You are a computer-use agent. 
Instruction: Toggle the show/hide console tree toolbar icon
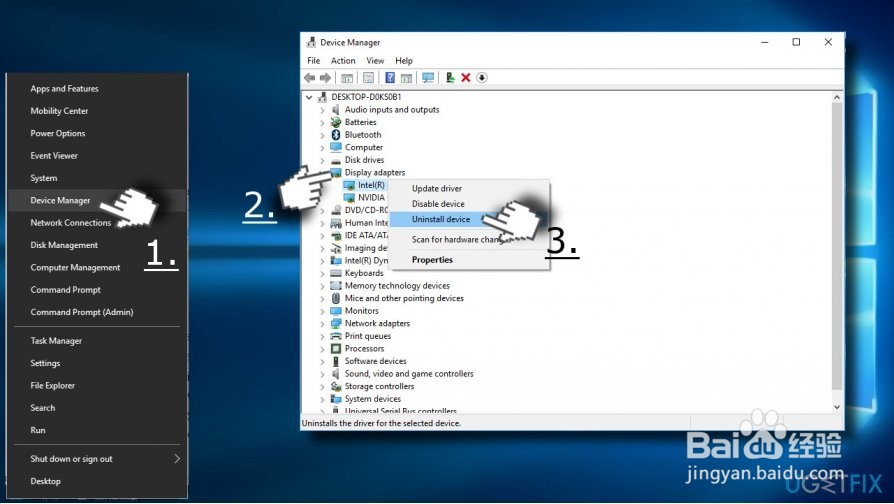coord(347,78)
